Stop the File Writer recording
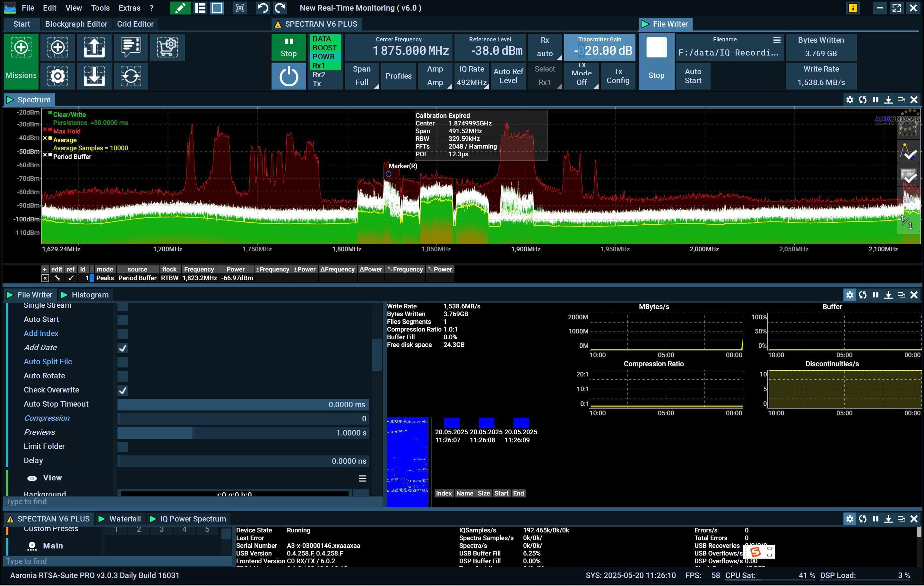 [x=656, y=61]
